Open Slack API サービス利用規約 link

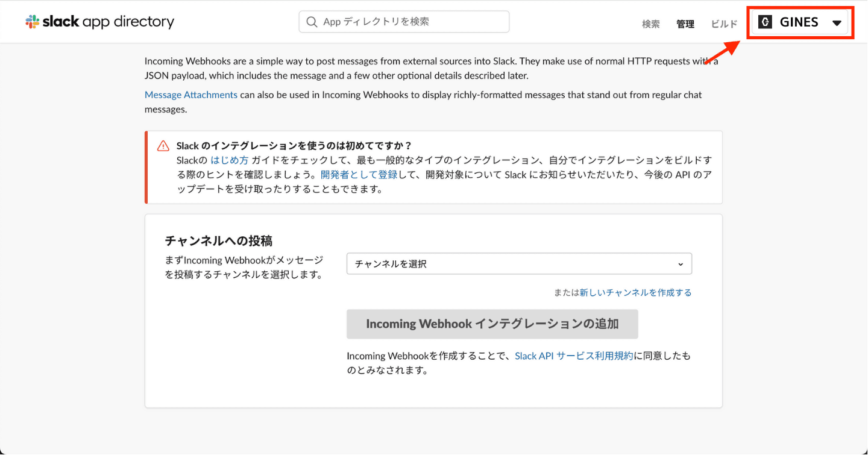pos(574,356)
